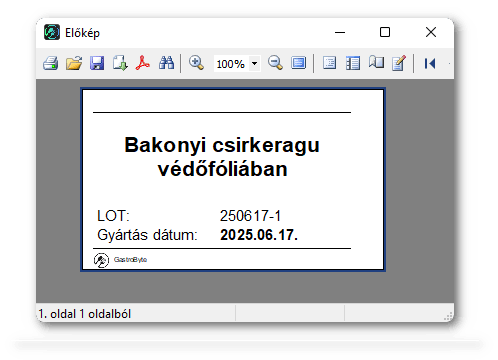The image size is (498, 360).
Task: Export to PDF with Acrobat icon
Action: click(x=143, y=63)
